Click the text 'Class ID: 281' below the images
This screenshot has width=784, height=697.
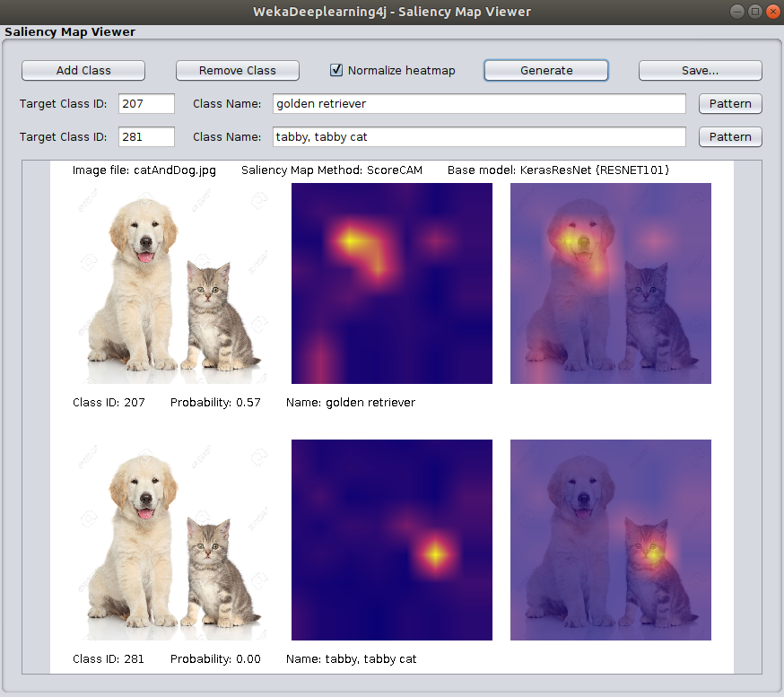tap(108, 659)
